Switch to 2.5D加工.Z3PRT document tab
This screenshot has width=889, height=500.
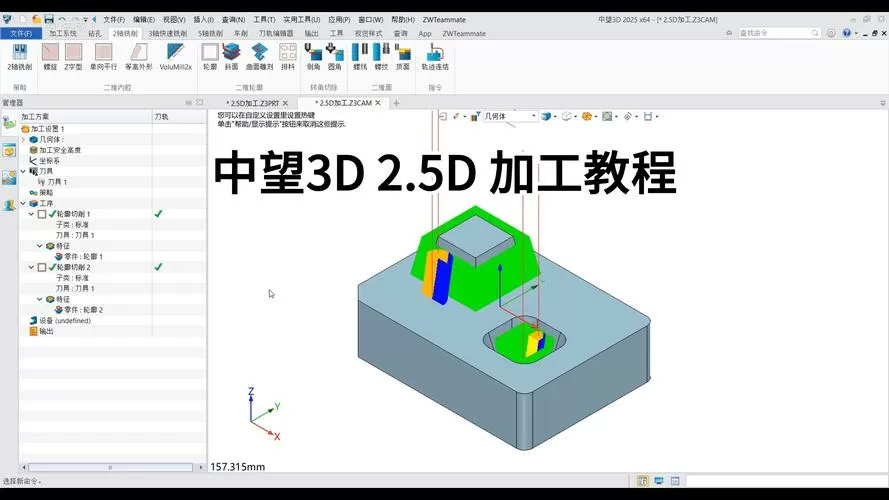pos(252,103)
